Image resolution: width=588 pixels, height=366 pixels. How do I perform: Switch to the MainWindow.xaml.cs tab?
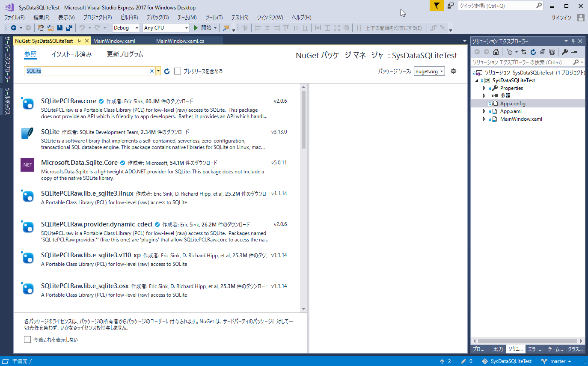coord(180,41)
